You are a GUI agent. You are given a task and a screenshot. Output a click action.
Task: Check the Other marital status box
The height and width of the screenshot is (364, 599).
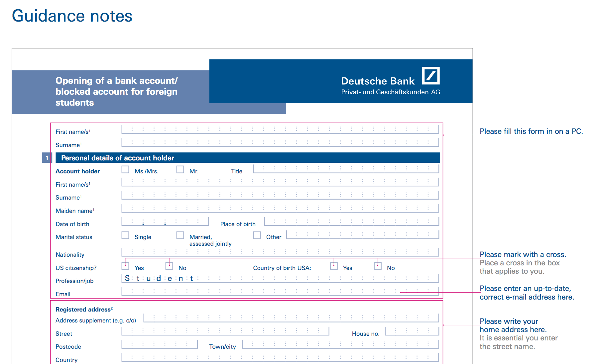pyautogui.click(x=257, y=235)
